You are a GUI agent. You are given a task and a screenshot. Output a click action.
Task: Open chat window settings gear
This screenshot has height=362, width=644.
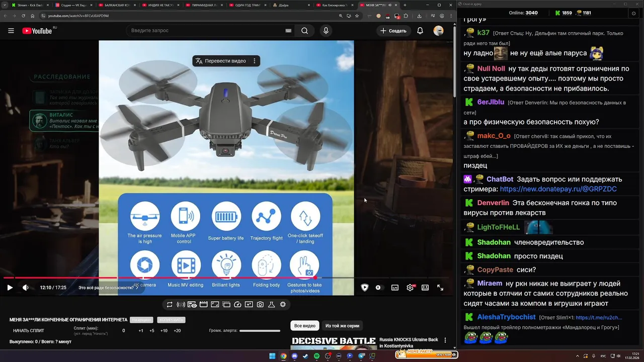pyautogui.click(x=633, y=13)
